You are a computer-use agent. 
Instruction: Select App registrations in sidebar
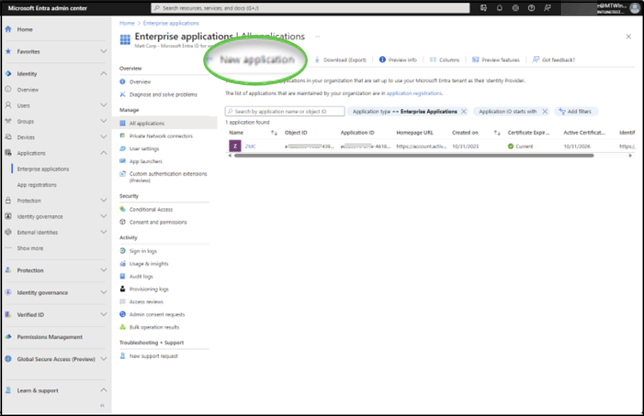click(x=37, y=185)
